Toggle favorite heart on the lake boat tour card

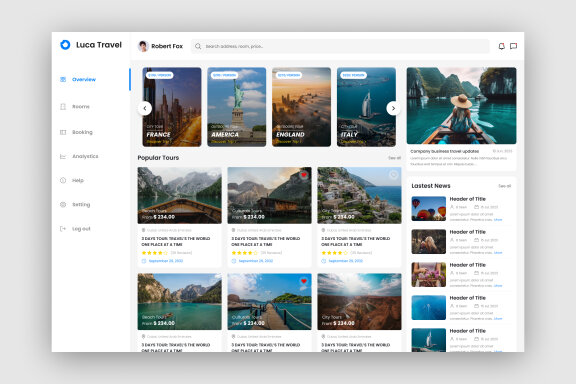coord(214,175)
